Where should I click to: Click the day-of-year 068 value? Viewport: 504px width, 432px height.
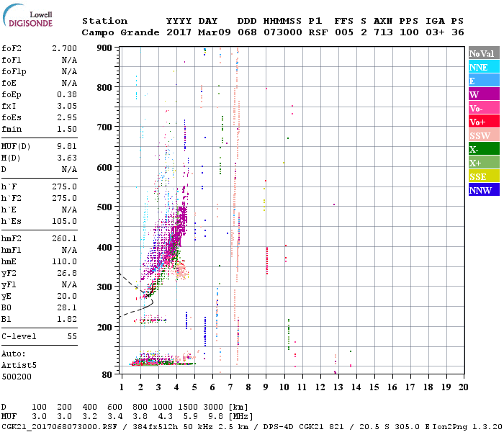247,32
